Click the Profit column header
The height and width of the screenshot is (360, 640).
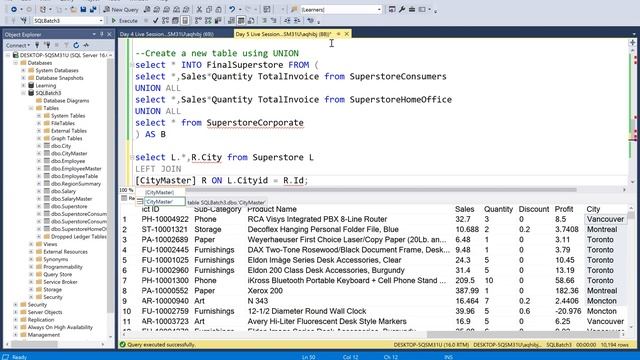coord(564,209)
